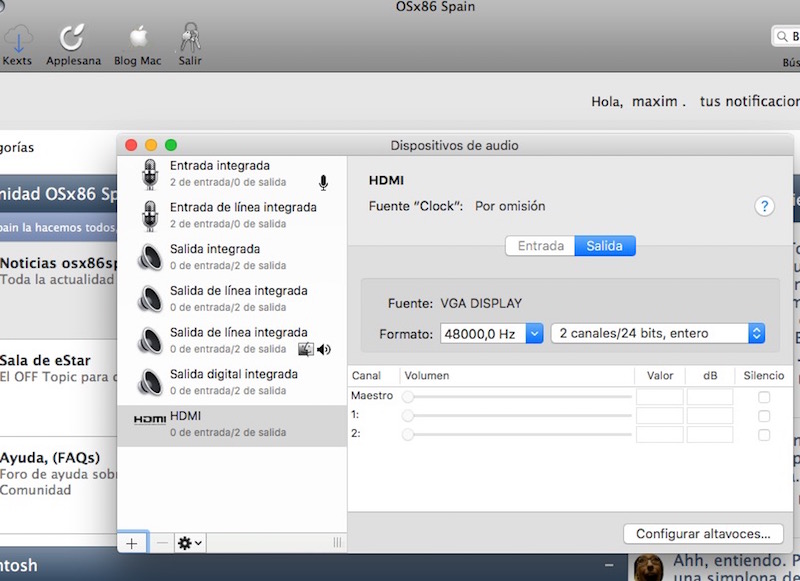The height and width of the screenshot is (581, 800).
Task: Click the Maestro Valor input field
Action: coord(660,396)
